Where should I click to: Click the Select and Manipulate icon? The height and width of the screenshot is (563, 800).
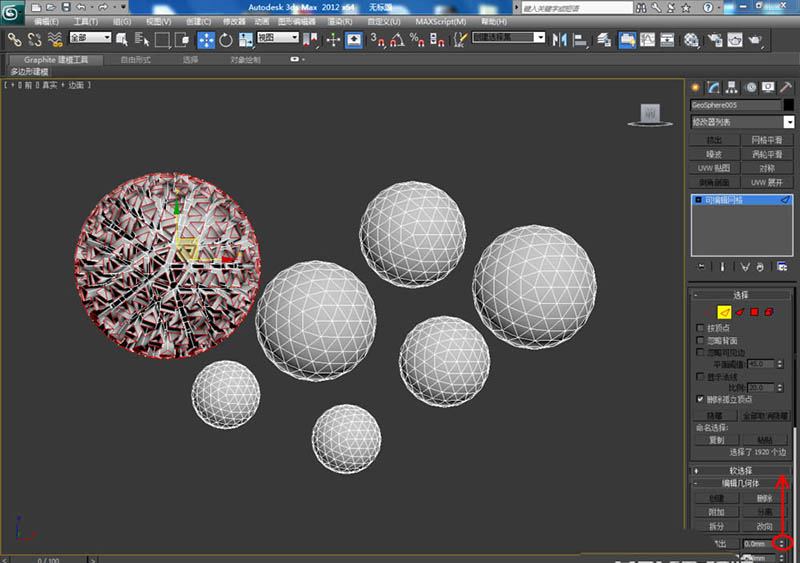[333, 39]
